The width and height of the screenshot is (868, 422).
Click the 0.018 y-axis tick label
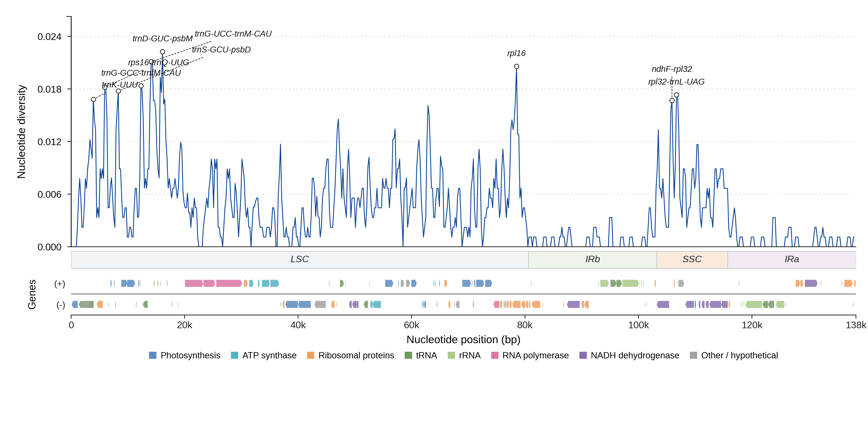50,89
